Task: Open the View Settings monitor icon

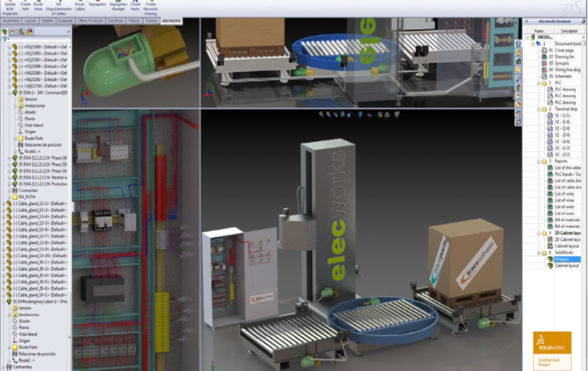Action: point(397,114)
